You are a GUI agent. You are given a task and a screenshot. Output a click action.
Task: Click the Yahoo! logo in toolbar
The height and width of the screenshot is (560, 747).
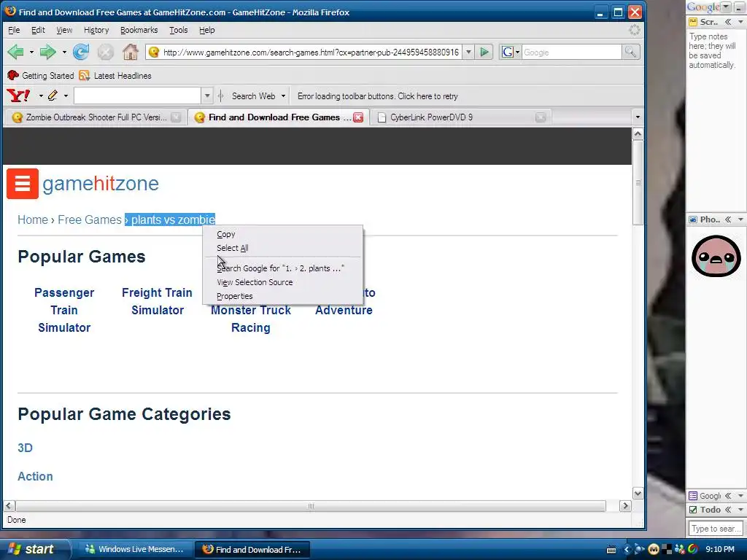click(18, 96)
